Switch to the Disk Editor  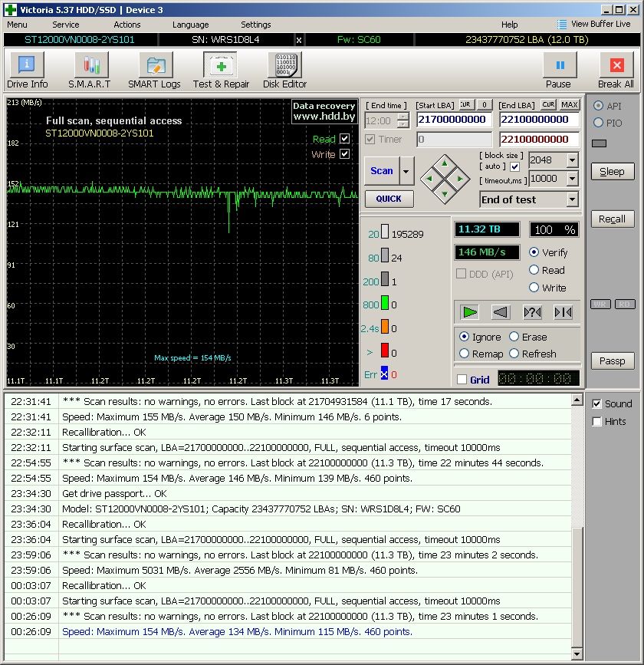pyautogui.click(x=284, y=71)
